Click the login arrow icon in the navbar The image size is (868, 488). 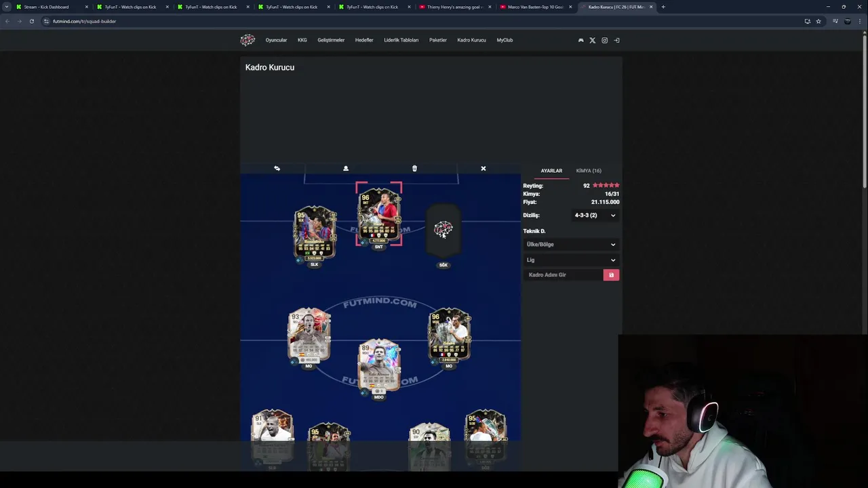(x=616, y=40)
